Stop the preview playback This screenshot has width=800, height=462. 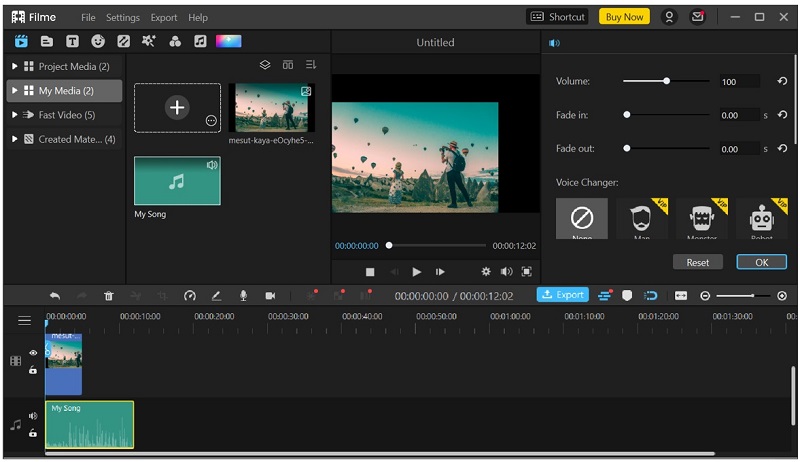pyautogui.click(x=370, y=272)
